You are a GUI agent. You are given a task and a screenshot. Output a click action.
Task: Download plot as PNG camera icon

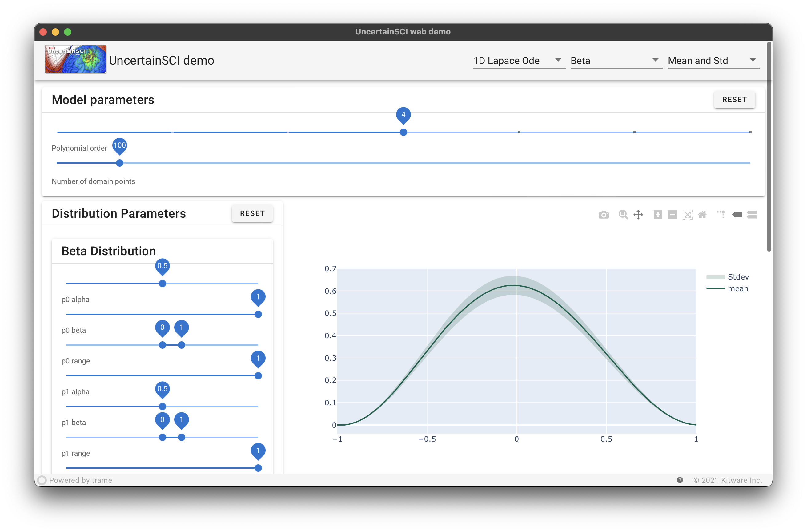point(603,215)
